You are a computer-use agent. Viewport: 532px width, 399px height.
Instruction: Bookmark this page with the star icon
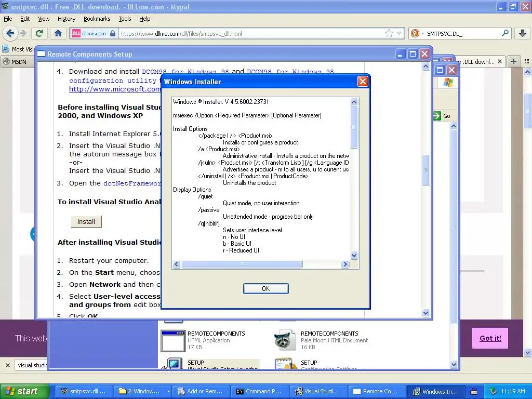389,33
